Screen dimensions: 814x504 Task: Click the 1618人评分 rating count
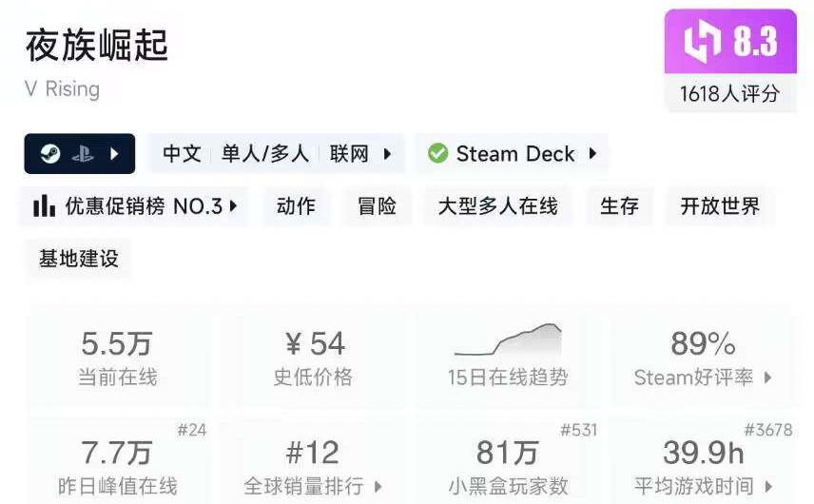click(x=730, y=94)
